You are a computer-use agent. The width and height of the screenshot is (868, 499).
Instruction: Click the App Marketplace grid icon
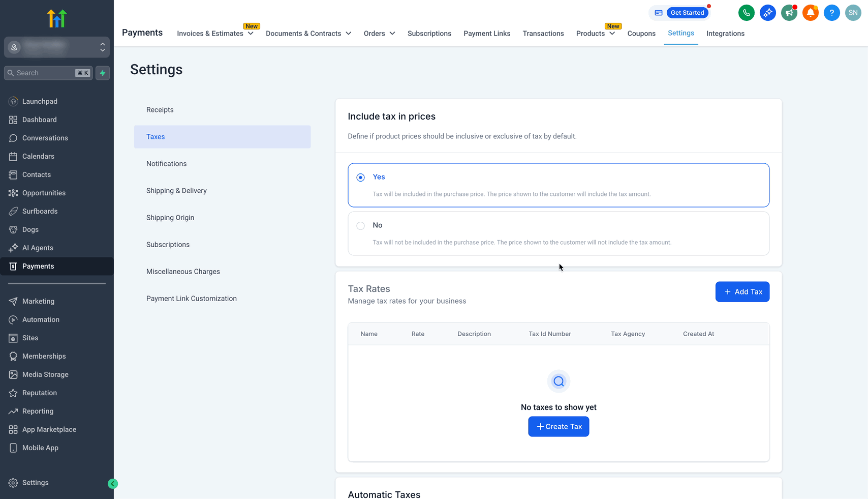click(13, 429)
